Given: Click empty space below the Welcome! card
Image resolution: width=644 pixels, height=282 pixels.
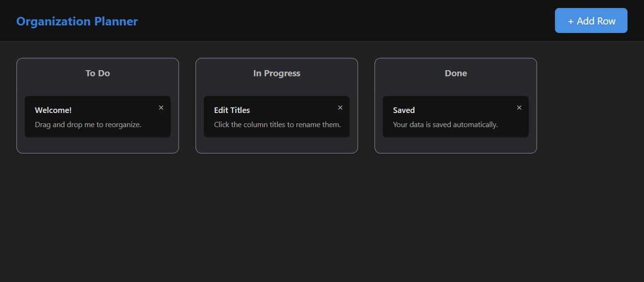Looking at the screenshot, I should pos(98,145).
